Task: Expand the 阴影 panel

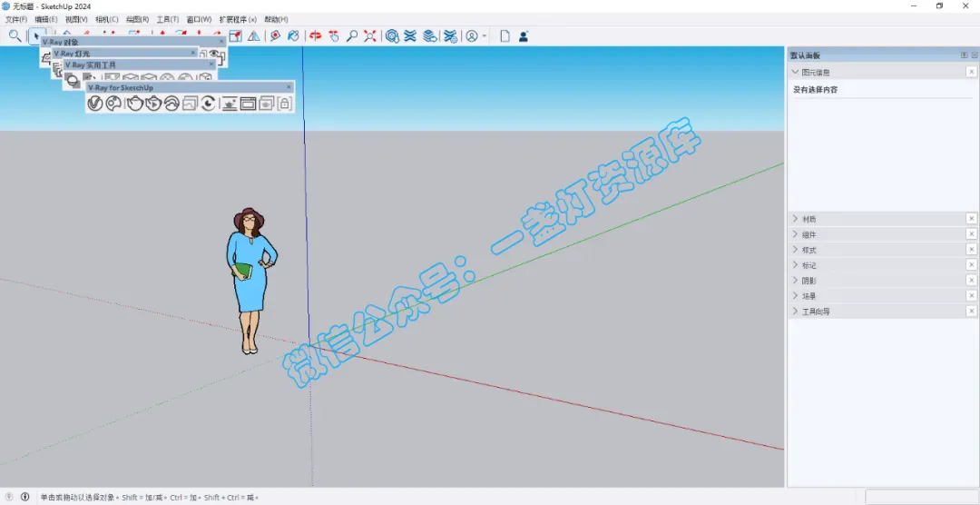Action: click(795, 281)
